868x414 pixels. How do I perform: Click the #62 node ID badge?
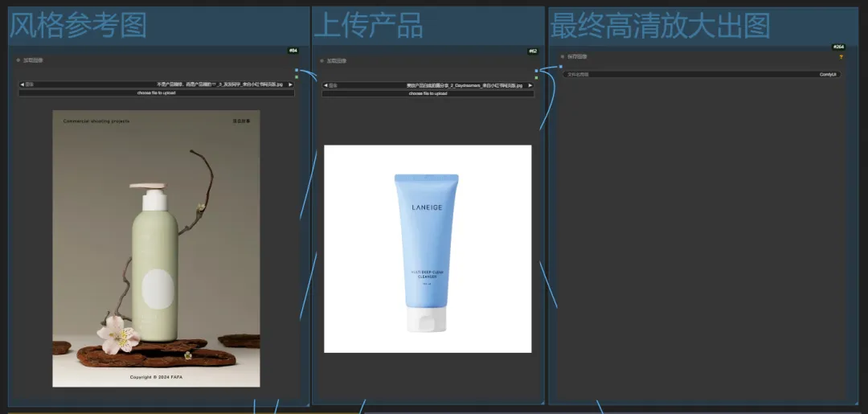(533, 51)
